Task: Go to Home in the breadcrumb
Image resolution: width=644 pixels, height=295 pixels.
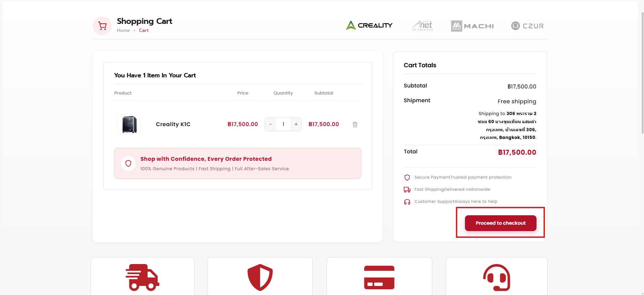Action: coord(123,30)
